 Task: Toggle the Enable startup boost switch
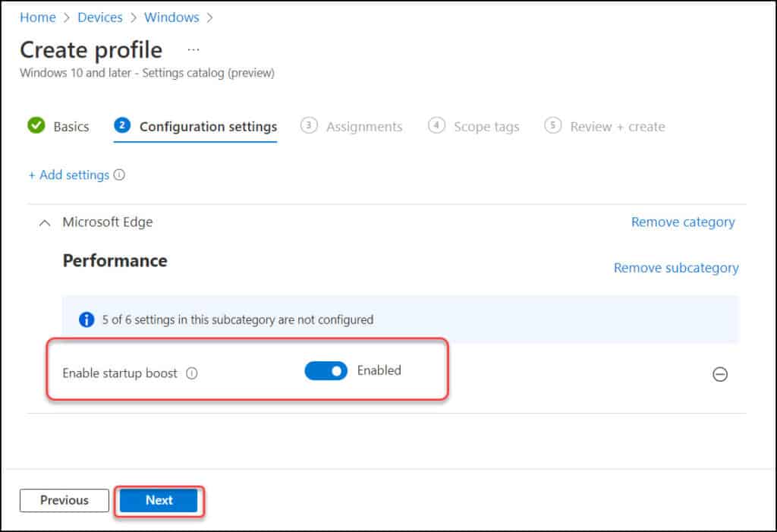pyautogui.click(x=326, y=371)
